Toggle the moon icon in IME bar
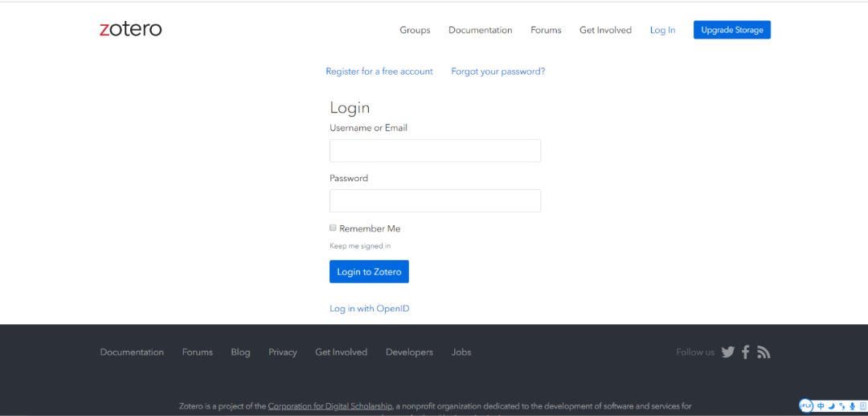The height and width of the screenshot is (416, 868). tap(832, 406)
